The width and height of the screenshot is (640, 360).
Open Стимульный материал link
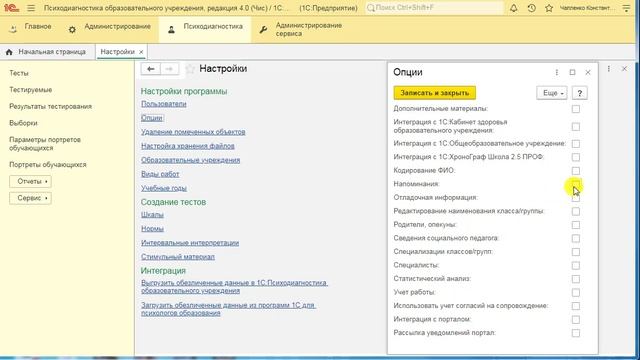tap(178, 257)
